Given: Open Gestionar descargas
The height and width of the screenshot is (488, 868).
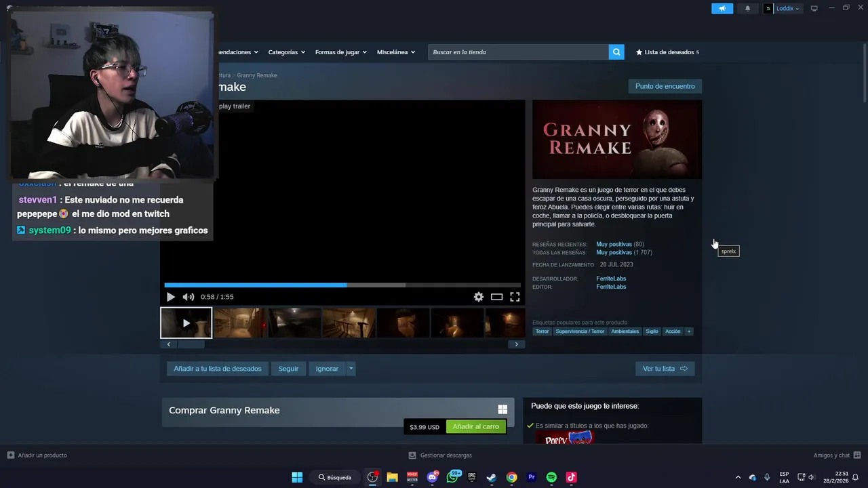Looking at the screenshot, I should point(440,455).
